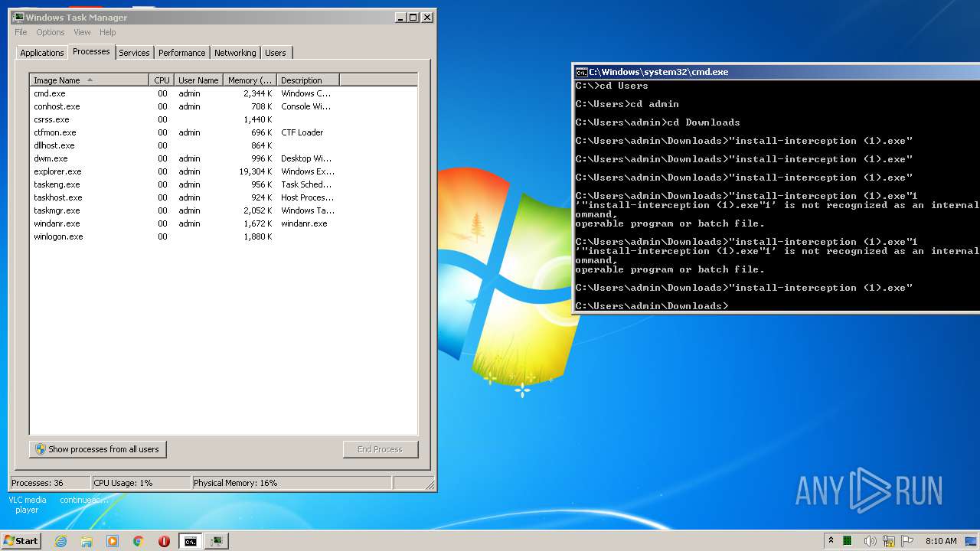Open Google Chrome from the taskbar
The width and height of the screenshot is (980, 551).
[138, 541]
